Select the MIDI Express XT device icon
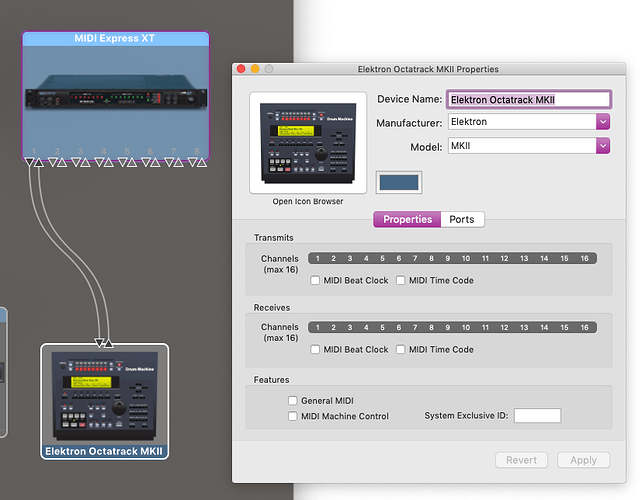Image resolution: width=642 pixels, height=500 pixels. tap(116, 96)
